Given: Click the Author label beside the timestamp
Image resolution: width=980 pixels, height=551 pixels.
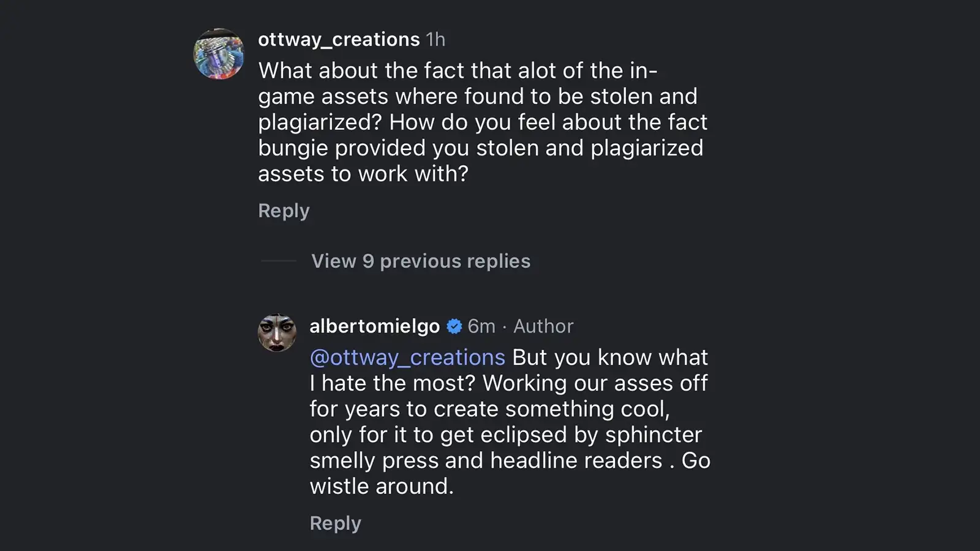Looking at the screenshot, I should point(543,326).
